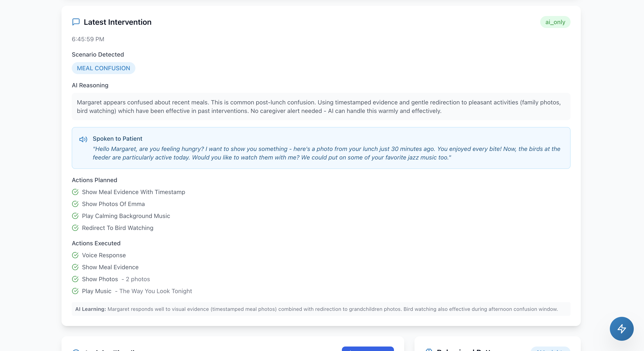Click check icon next to executed Show Meal Evidence
Image resolution: width=644 pixels, height=351 pixels.
click(75, 267)
